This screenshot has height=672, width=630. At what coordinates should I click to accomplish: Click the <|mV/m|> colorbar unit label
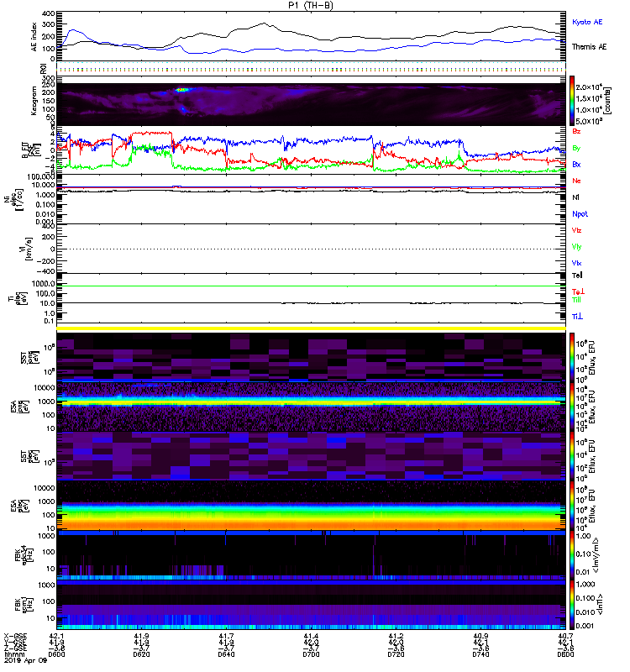pos(596,555)
